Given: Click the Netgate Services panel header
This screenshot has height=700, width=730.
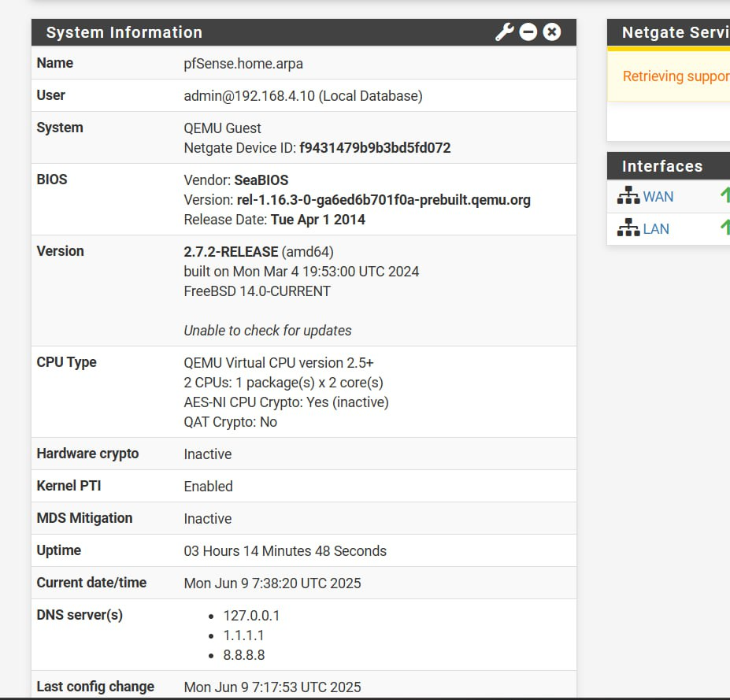Looking at the screenshot, I should coord(674,32).
